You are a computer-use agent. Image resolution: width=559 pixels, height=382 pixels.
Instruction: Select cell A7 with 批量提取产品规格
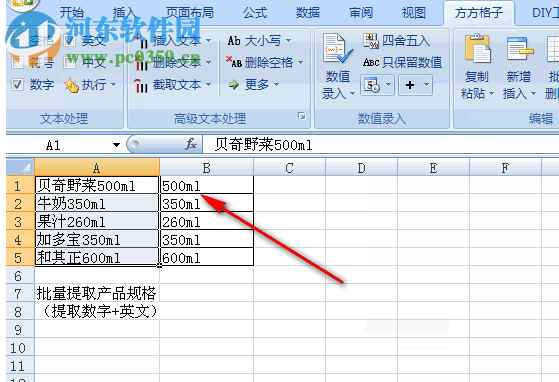(97, 293)
